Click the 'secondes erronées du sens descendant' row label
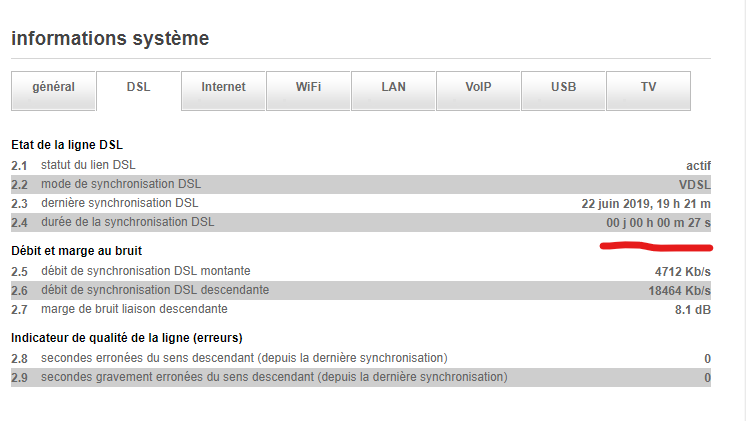 (x=243, y=358)
